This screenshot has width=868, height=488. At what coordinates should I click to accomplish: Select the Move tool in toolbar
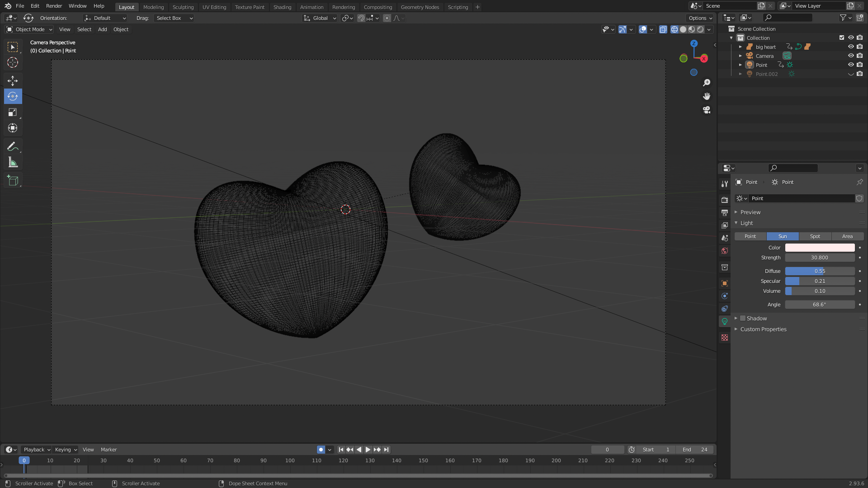coord(13,81)
